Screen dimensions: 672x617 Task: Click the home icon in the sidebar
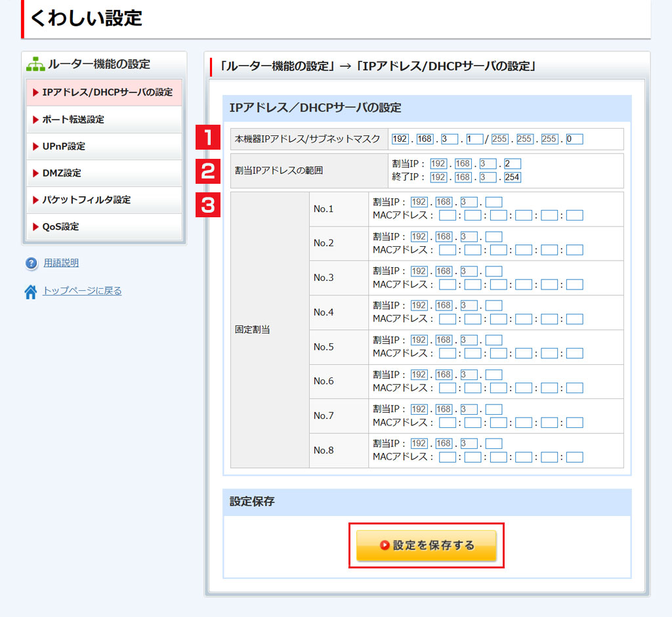point(31,291)
